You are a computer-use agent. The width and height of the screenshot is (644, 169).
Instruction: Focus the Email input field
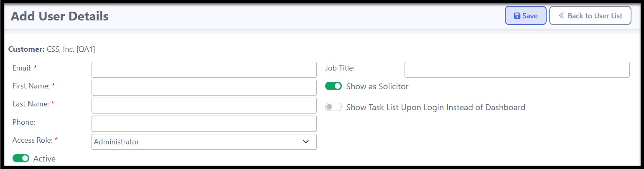[204, 70]
